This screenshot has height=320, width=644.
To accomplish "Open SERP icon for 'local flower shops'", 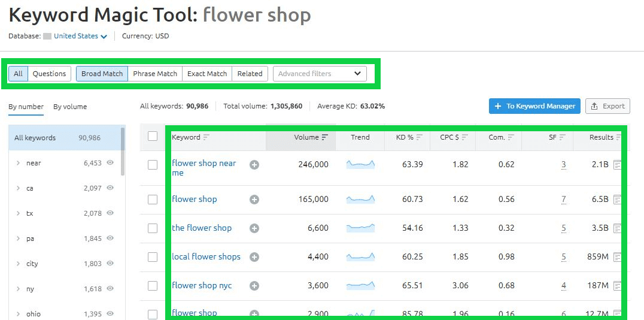I will click(x=617, y=257).
